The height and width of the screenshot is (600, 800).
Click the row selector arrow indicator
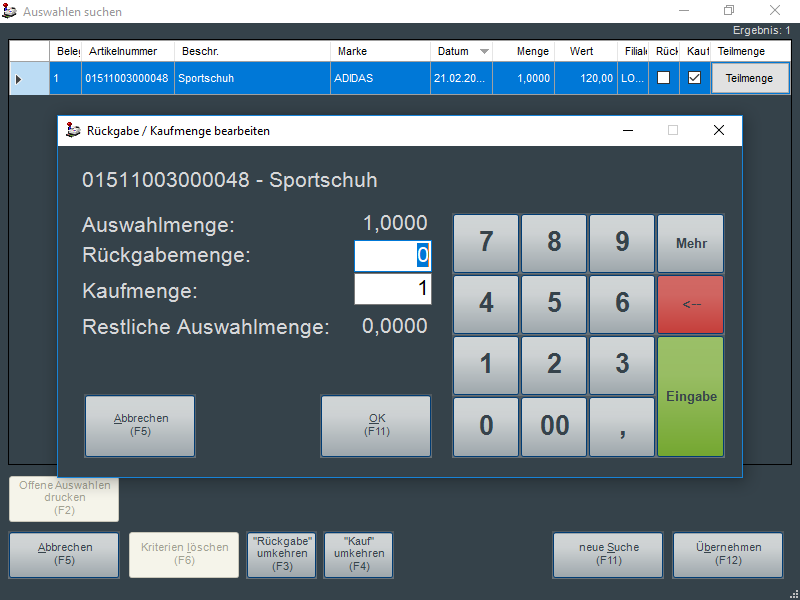[x=19, y=78]
